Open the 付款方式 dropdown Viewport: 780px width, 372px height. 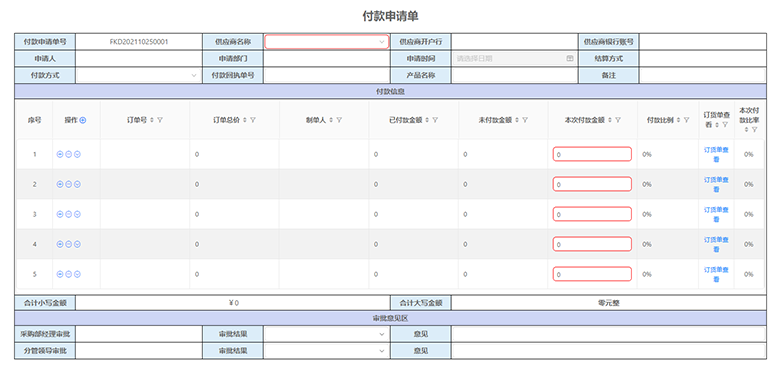[x=138, y=75]
